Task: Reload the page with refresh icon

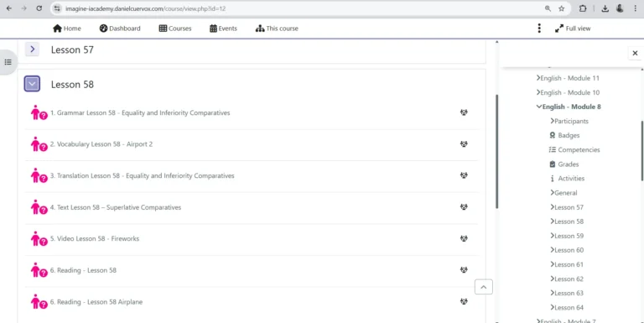Action: pos(39,8)
